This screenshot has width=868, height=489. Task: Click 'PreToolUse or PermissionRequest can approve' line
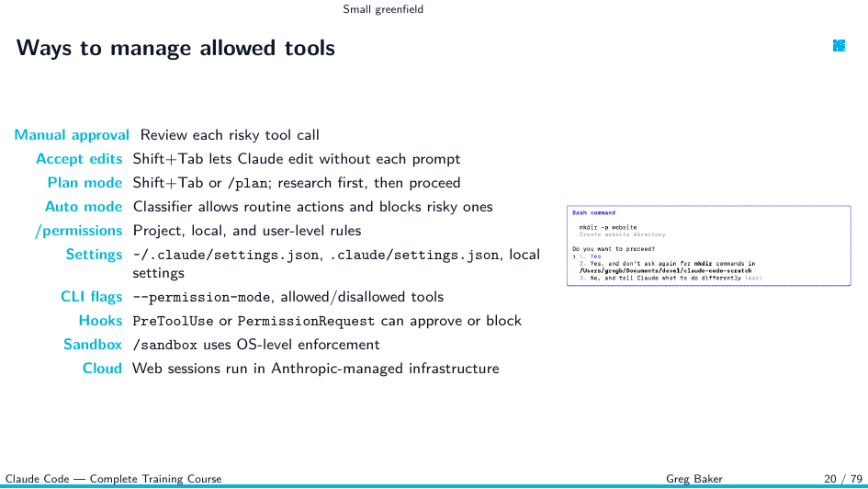pos(327,321)
